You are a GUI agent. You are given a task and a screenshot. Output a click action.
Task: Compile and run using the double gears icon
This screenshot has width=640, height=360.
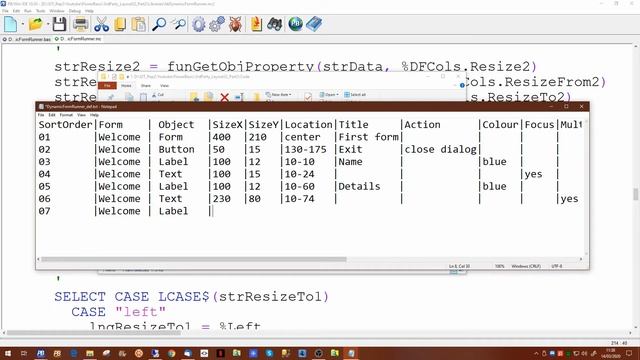pyautogui.click(x=217, y=24)
